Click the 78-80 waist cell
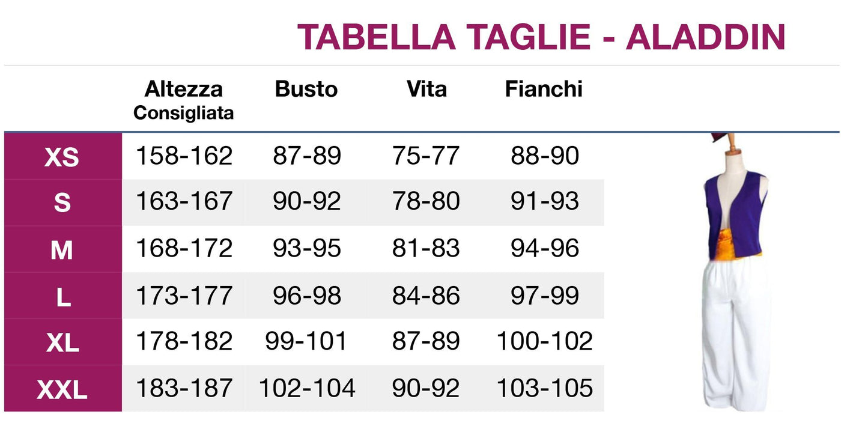 (x=426, y=202)
